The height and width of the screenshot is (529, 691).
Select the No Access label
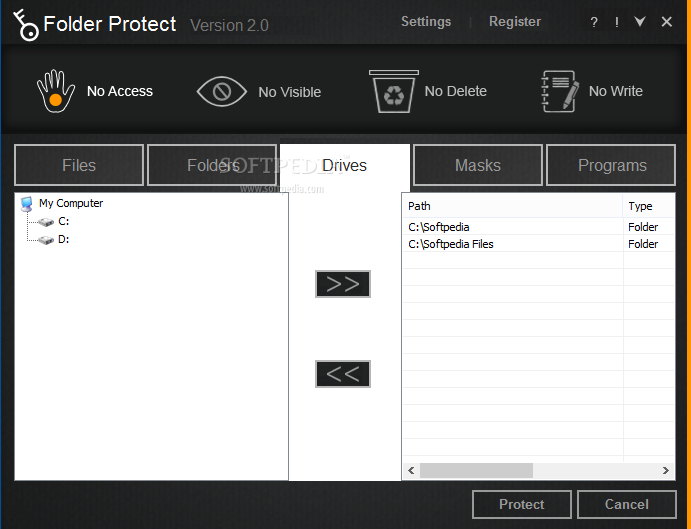pos(120,91)
